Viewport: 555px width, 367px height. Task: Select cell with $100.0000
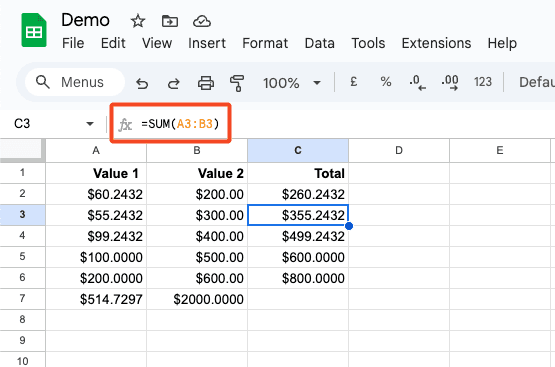tap(96, 257)
